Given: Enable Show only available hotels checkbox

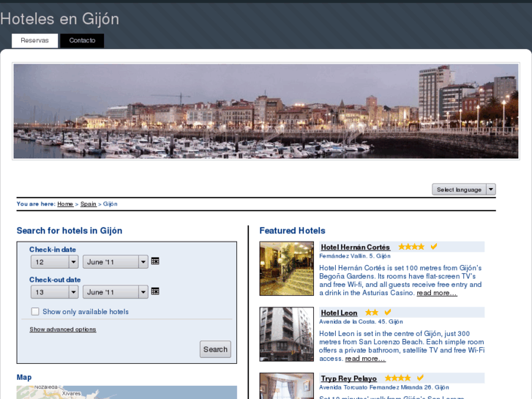Looking at the screenshot, I should [35, 312].
